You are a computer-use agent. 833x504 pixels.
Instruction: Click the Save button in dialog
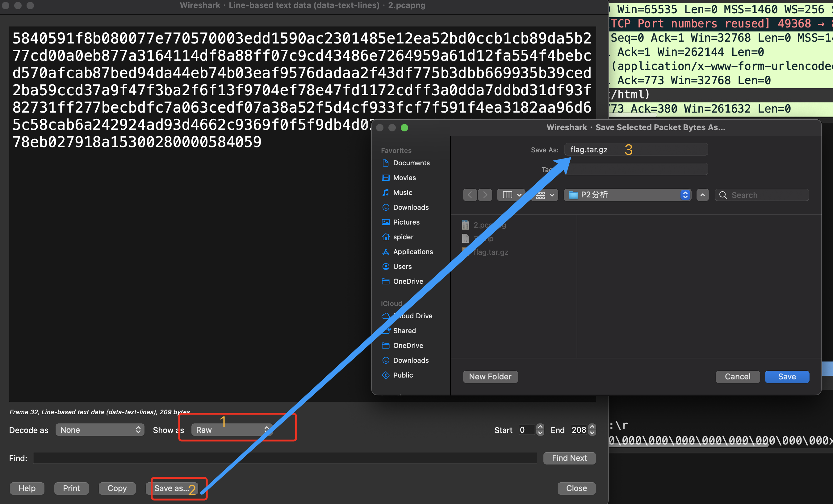tap(787, 377)
